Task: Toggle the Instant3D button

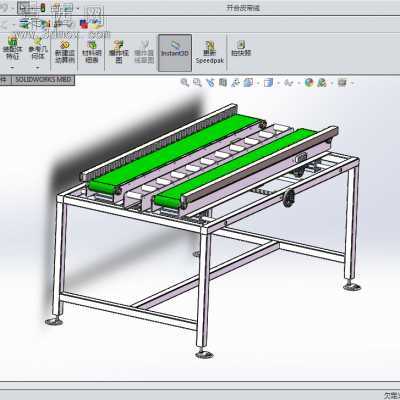Action: tap(175, 53)
